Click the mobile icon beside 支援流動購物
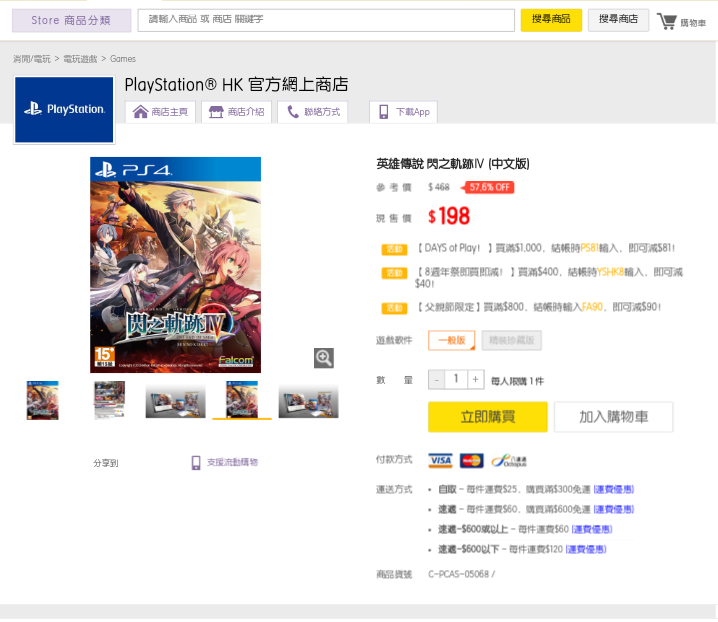718x622 pixels. [196, 463]
